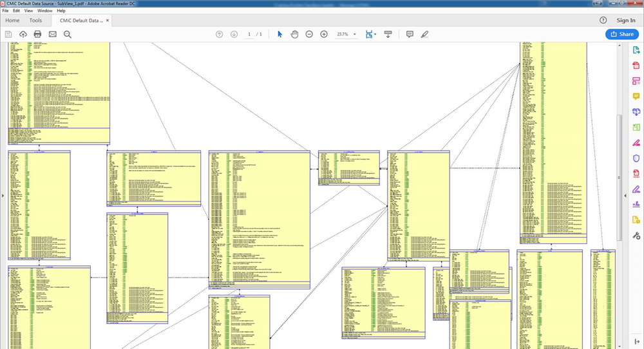Open the Help menu
This screenshot has width=644, height=349.
point(61,11)
